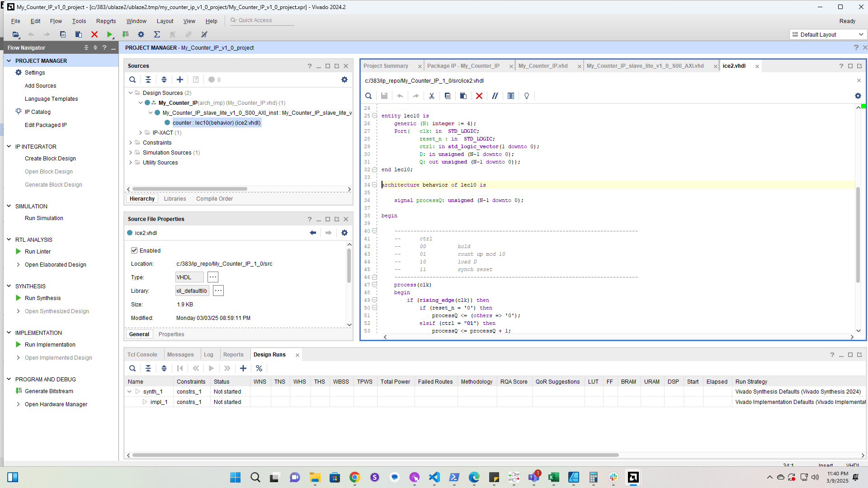
Task: Click the green Run toolbar icon
Action: point(109,34)
